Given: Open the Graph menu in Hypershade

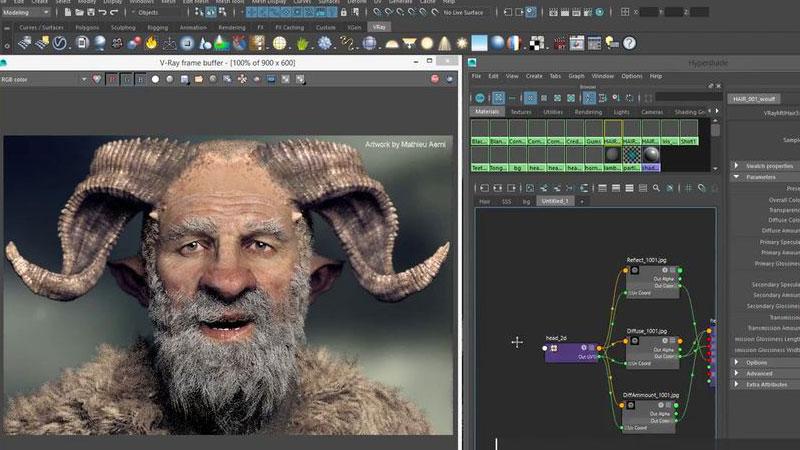Looking at the screenshot, I should click(x=576, y=76).
